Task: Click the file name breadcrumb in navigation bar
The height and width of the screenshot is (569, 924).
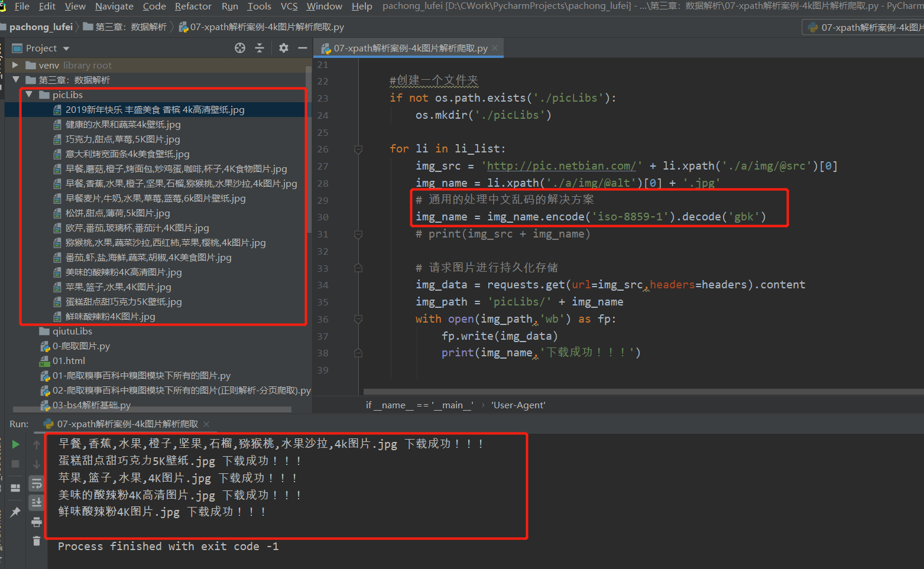Action: pos(261,27)
